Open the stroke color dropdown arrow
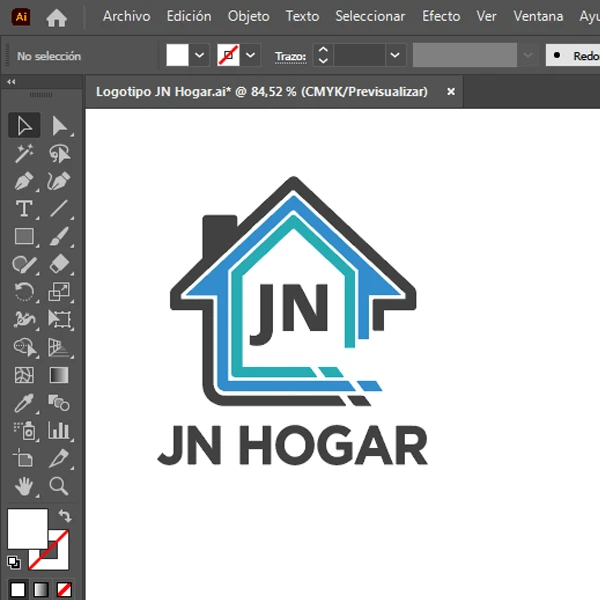 point(251,55)
